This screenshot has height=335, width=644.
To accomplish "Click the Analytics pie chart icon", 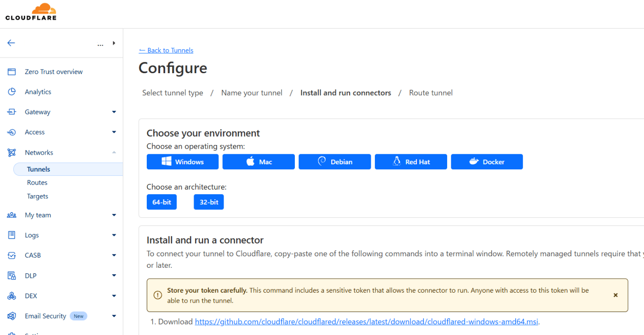I will [12, 92].
